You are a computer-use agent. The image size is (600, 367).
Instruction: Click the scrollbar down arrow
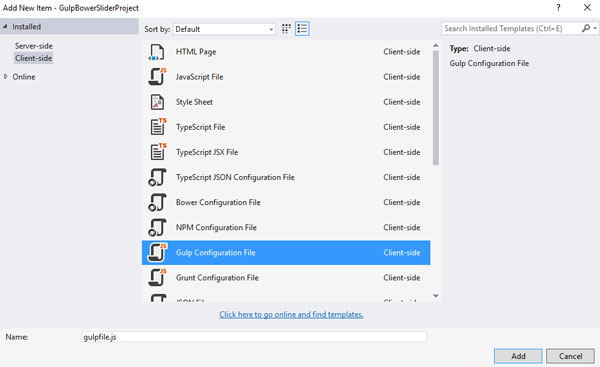tap(435, 296)
